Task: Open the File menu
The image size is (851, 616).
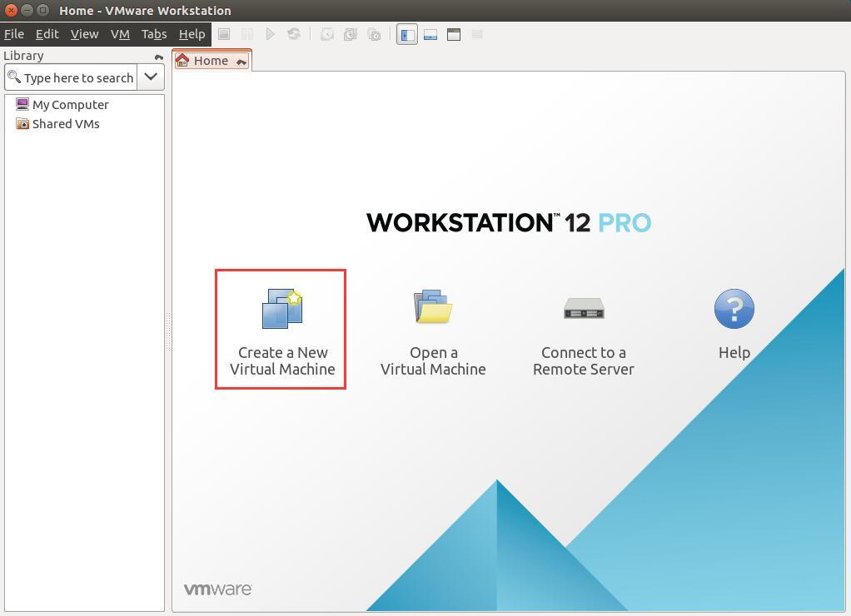Action: click(14, 34)
